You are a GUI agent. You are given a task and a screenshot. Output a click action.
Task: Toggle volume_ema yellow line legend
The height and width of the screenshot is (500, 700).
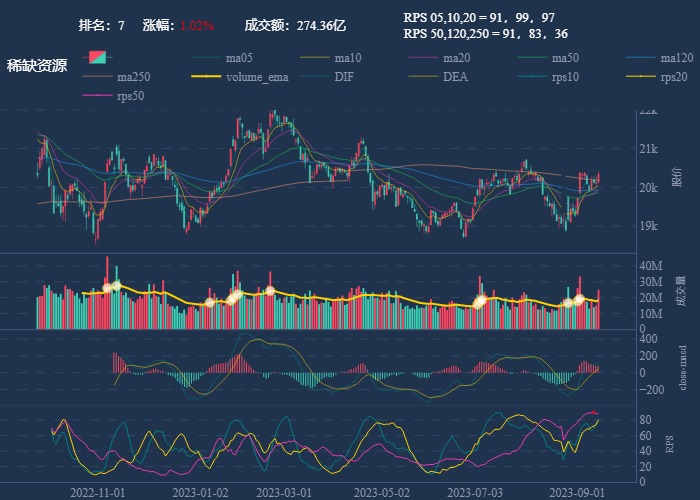tap(256, 77)
